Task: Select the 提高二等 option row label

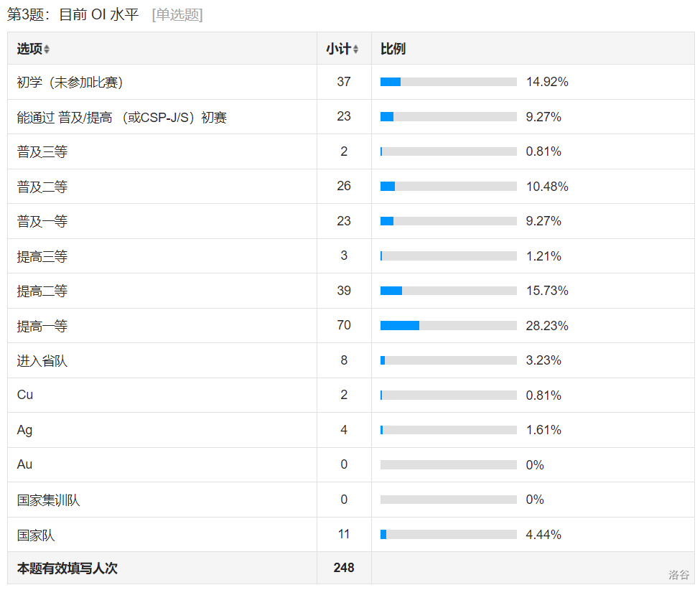Action: point(42,291)
